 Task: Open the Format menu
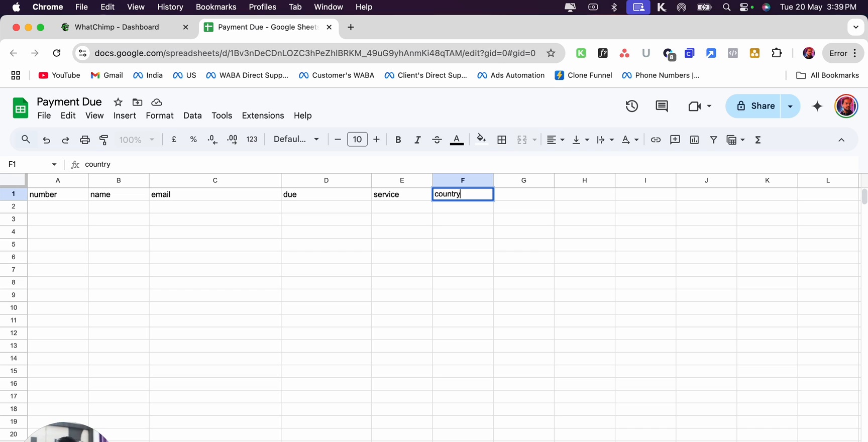[160, 116]
